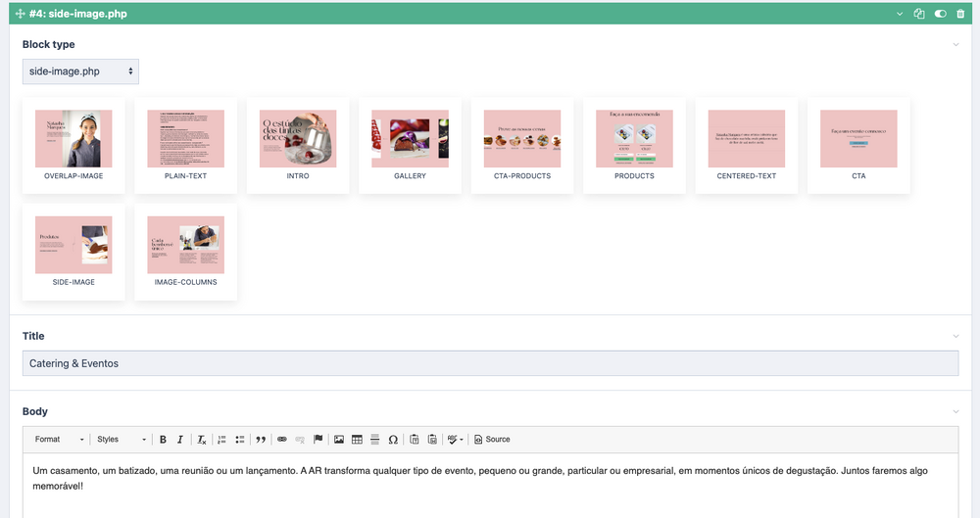Click the Remove Format icon
The width and height of the screenshot is (980, 518).
(201, 440)
